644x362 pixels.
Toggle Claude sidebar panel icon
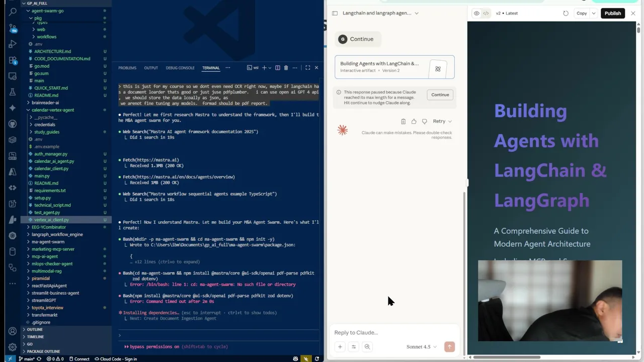(334, 13)
